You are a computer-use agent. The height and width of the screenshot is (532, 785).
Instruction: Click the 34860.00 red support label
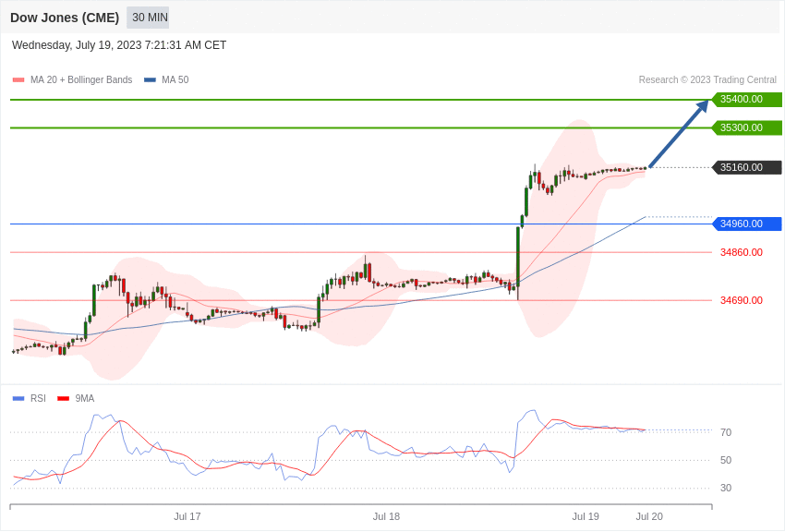742,252
